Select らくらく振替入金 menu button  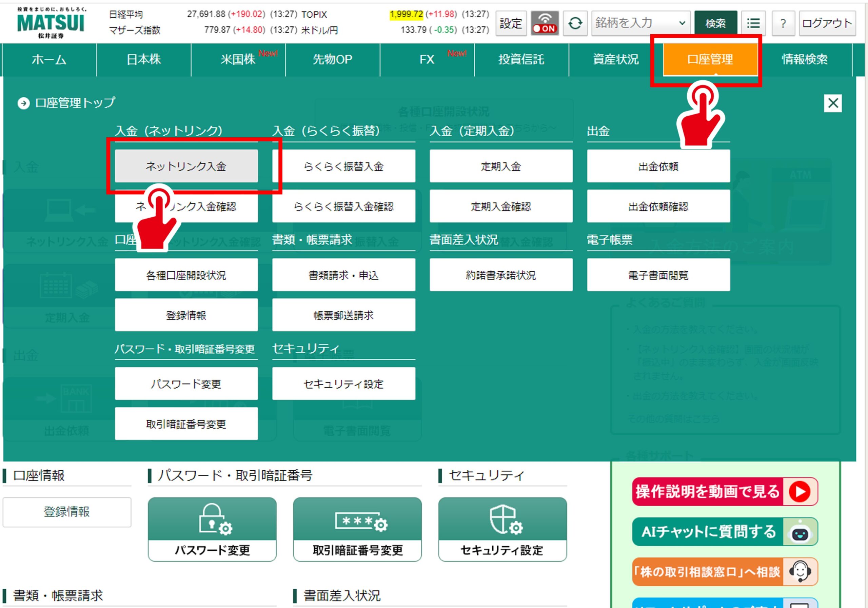point(344,166)
